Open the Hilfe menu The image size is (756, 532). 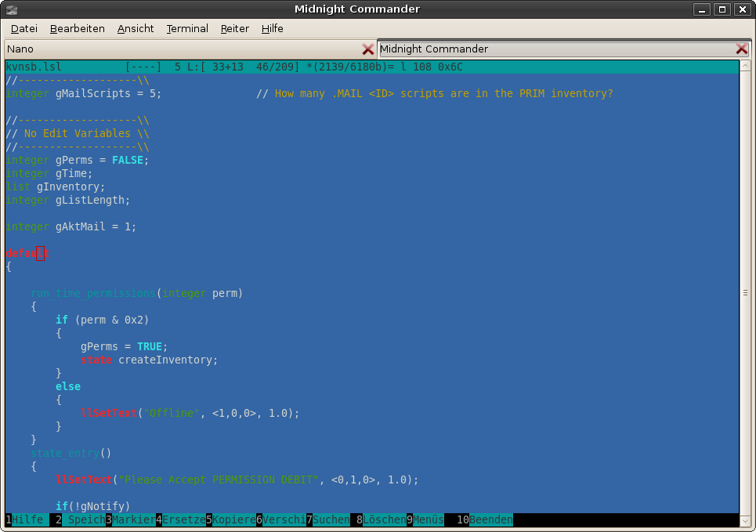pos(273,28)
